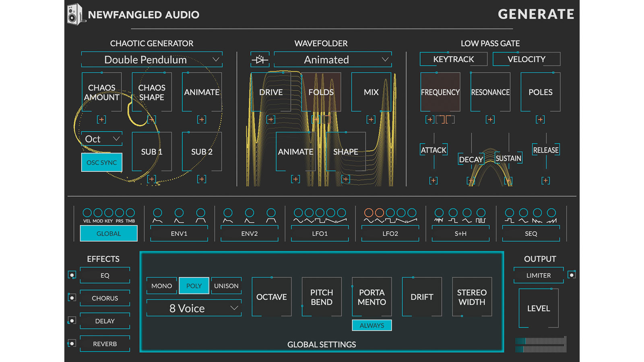
Task: Click plus icon under Chaotic Generator Animate
Action: [202, 119]
